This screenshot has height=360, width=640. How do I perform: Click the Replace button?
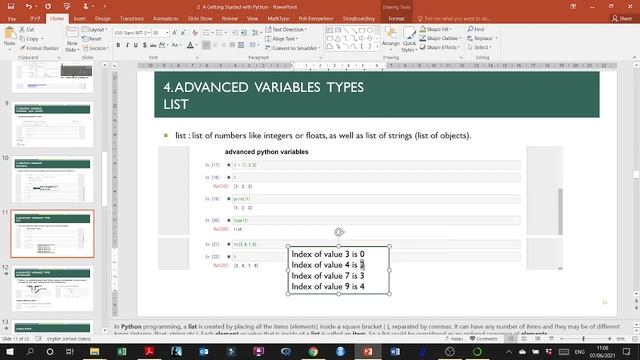[482, 38]
